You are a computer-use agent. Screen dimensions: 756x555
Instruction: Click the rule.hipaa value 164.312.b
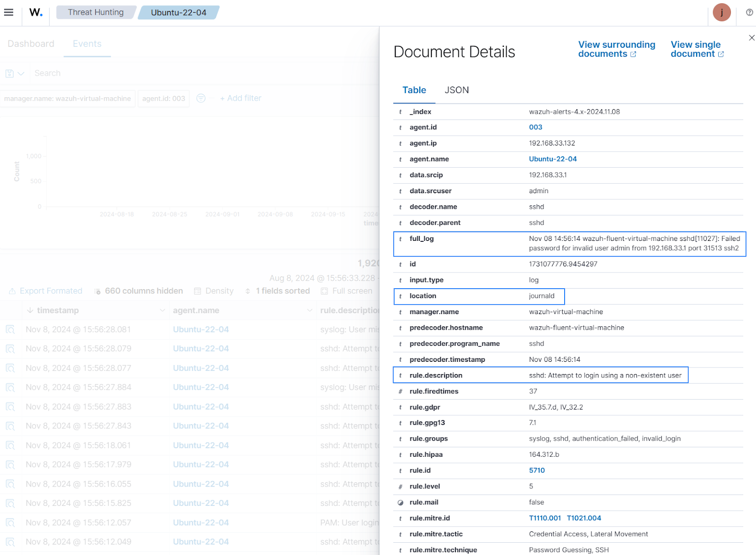point(544,454)
